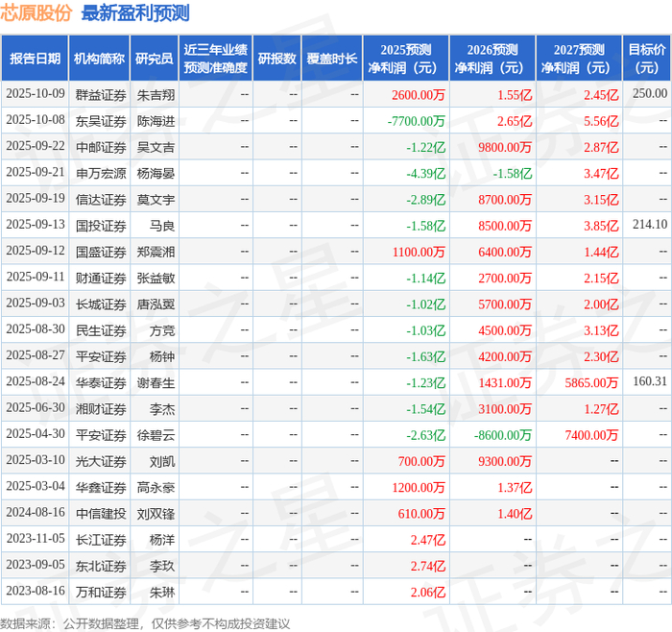Click the 东北证券 institution cell
The height and width of the screenshot is (632, 672).
[101, 567]
